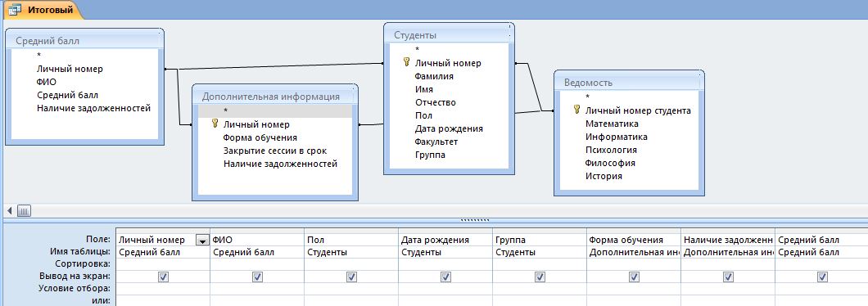Disable output for Форма обучения column
This screenshot has width=868, height=306.
click(x=634, y=277)
